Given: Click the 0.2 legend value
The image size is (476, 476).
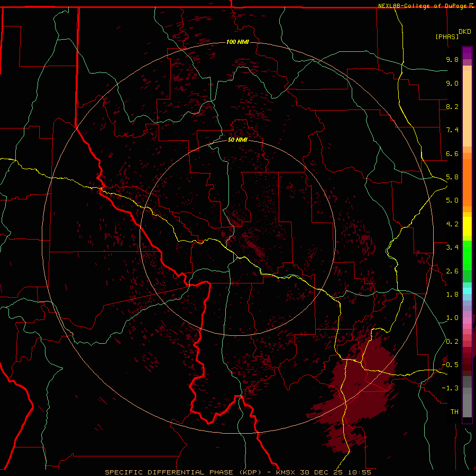Looking at the screenshot, I should pyautogui.click(x=452, y=342).
